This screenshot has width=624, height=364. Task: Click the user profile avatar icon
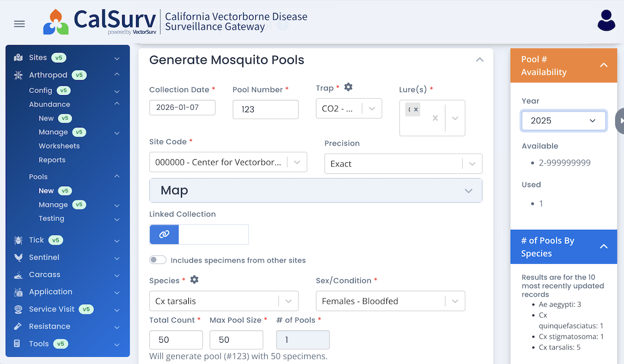606,21
